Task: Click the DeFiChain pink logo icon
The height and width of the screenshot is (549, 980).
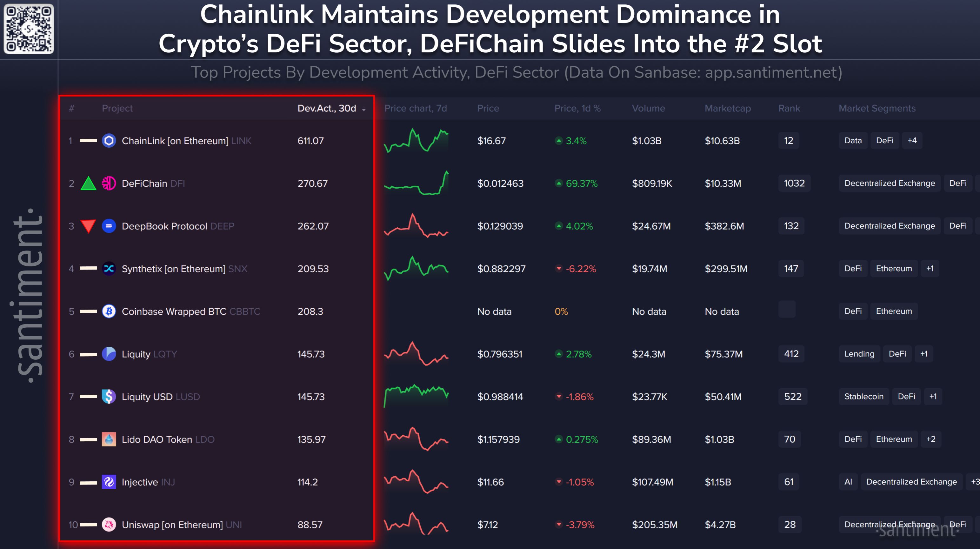Action: coord(109,184)
